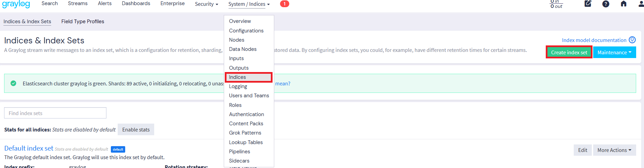Viewport: 644px width, 168px height.
Task: Open the Default index set link
Action: [29, 149]
